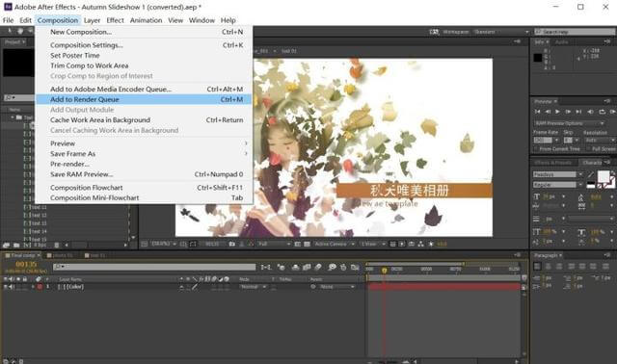The width and height of the screenshot is (617, 364).
Task: Open the File menu
Action: point(8,20)
